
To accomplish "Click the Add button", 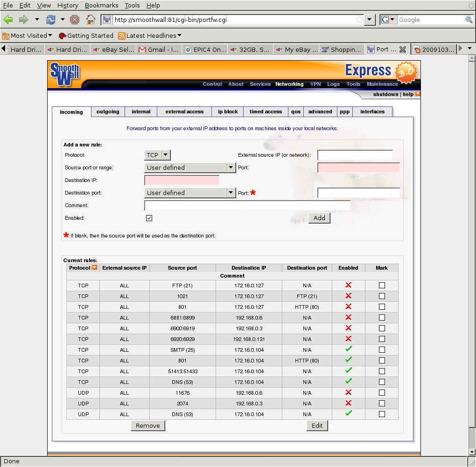I will (x=319, y=218).
